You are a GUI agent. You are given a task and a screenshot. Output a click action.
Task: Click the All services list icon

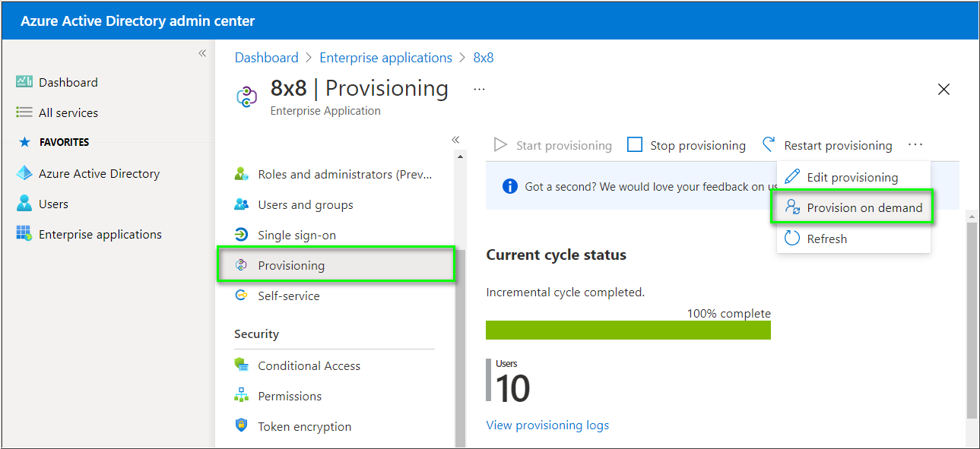point(24,112)
